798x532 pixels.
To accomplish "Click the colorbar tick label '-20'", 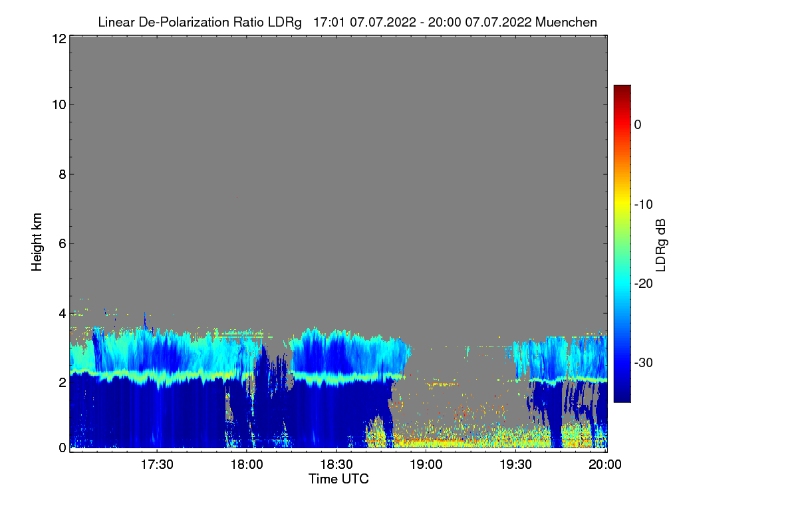I will 644,283.
